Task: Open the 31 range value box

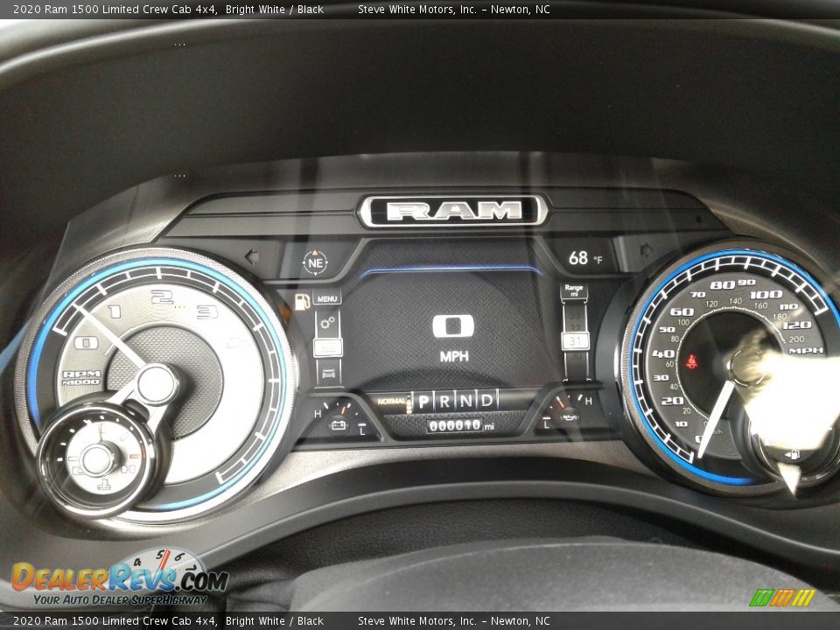Action: [575, 341]
